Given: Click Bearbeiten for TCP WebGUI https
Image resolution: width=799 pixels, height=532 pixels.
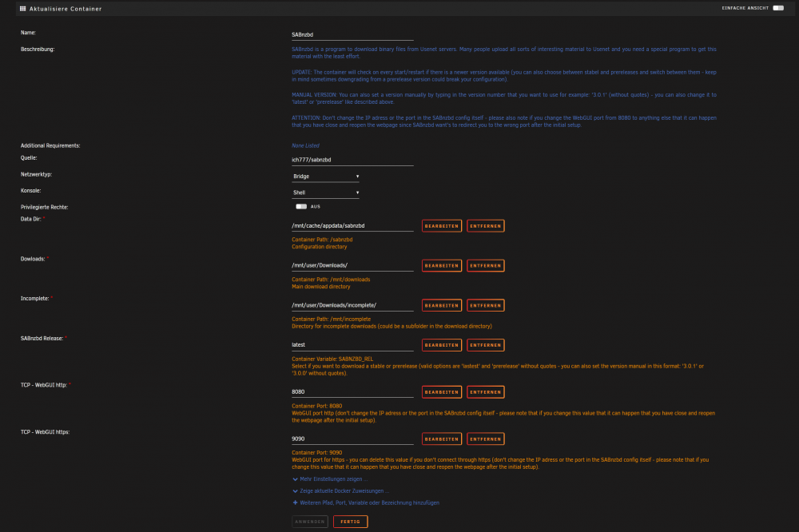Looking at the screenshot, I should (442, 439).
